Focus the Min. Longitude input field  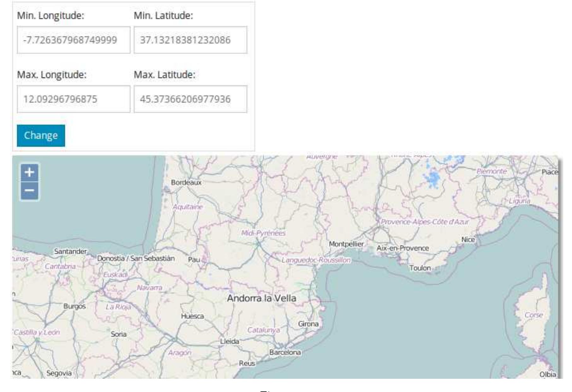point(73,40)
